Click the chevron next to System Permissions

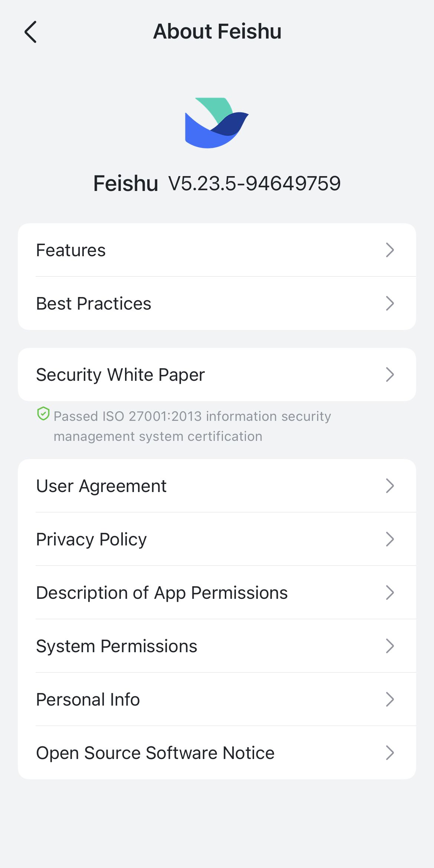(x=389, y=646)
